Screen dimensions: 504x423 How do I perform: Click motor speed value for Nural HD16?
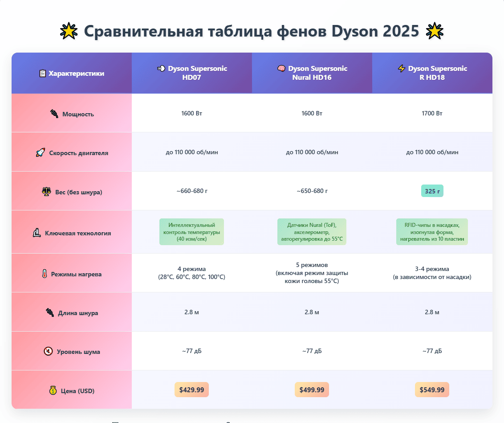tap(312, 152)
